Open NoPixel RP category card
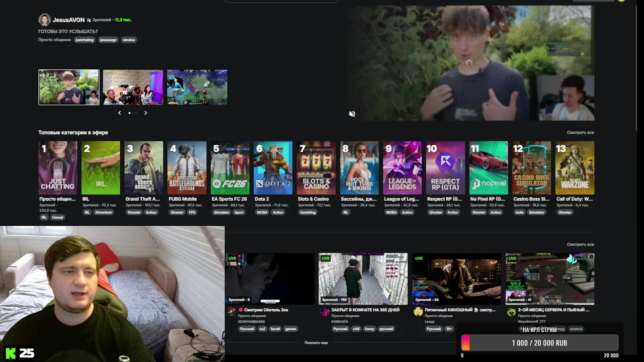The image size is (644, 362). [x=489, y=168]
